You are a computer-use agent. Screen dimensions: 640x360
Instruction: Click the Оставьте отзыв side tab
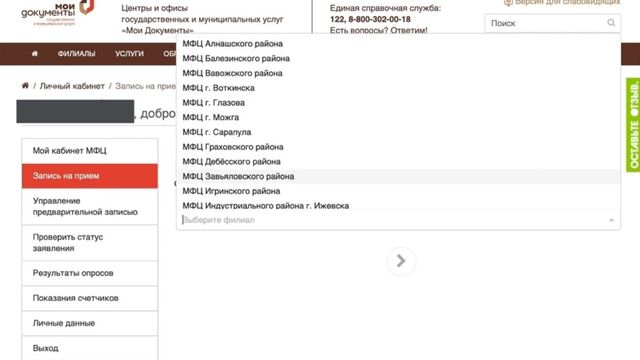coord(633,125)
